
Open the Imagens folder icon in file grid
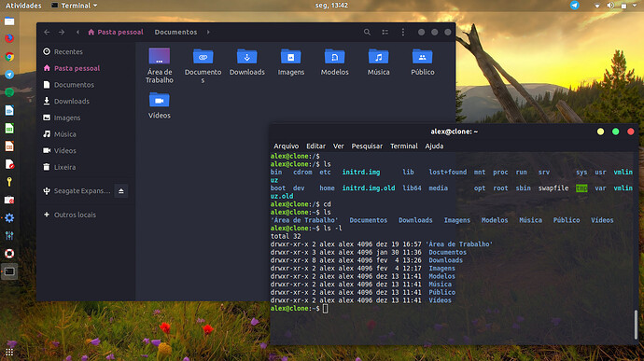tap(291, 56)
